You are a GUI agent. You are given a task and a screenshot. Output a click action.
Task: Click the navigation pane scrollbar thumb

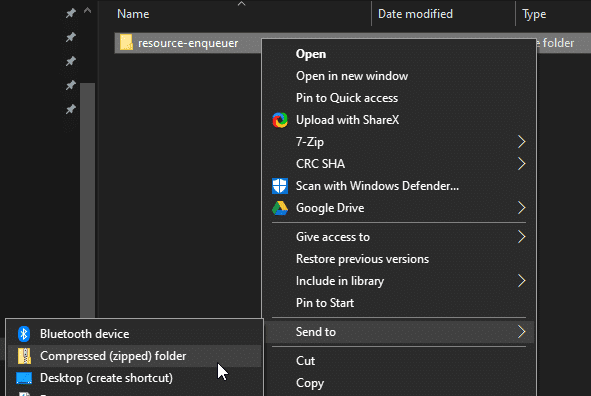[87, 200]
